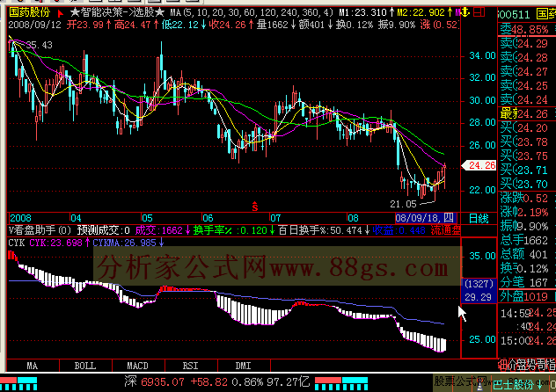
Task: Click the 深 6935.07 index in status bar
Action: click(x=154, y=382)
